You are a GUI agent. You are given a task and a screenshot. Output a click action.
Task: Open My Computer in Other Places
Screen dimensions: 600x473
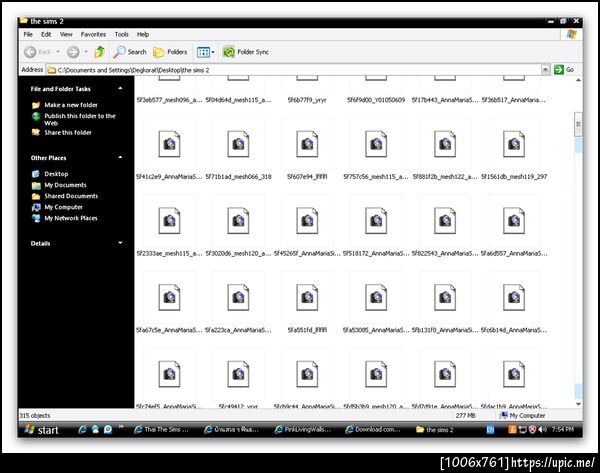pos(64,207)
